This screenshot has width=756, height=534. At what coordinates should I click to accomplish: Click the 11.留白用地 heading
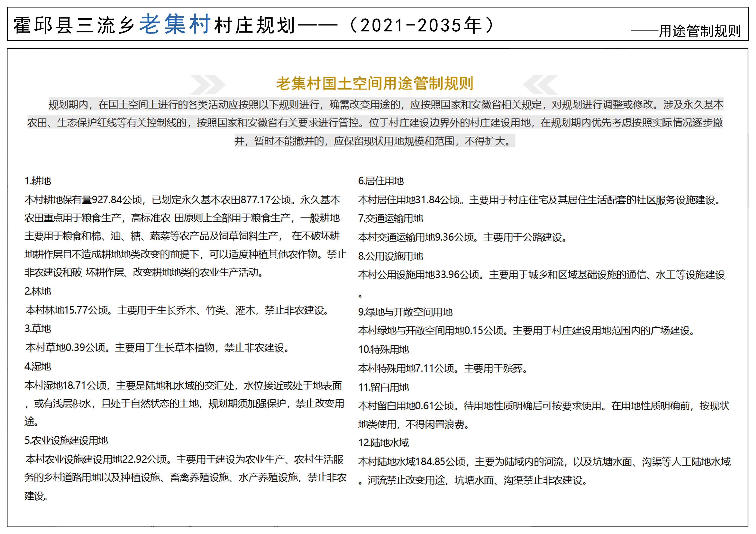(384, 387)
